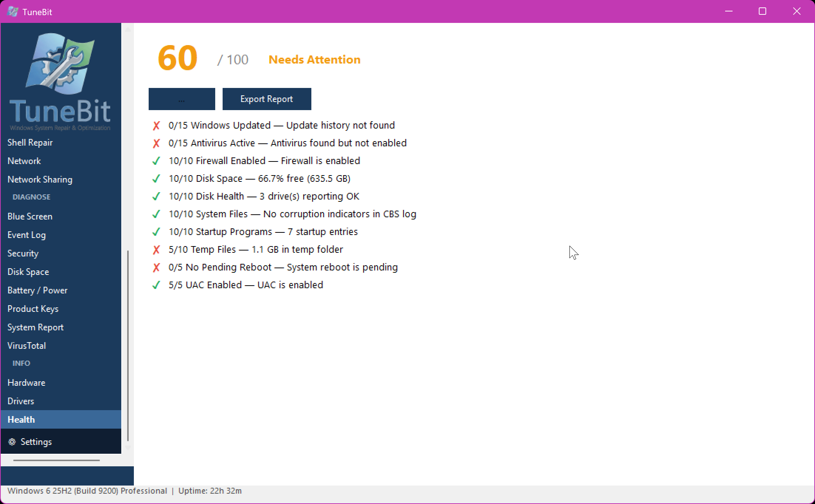Click the Windows build status bar text
Screen dimensions: 815x504
click(87, 491)
